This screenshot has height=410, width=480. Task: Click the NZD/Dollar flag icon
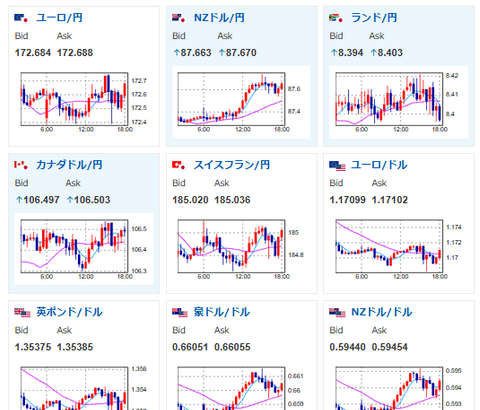click(x=337, y=312)
